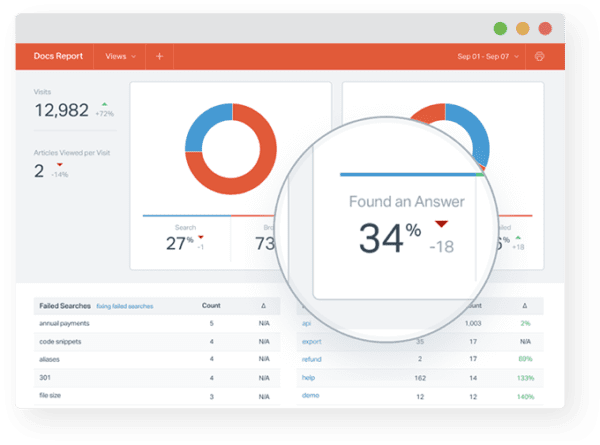Click the red window control button

coord(545,28)
